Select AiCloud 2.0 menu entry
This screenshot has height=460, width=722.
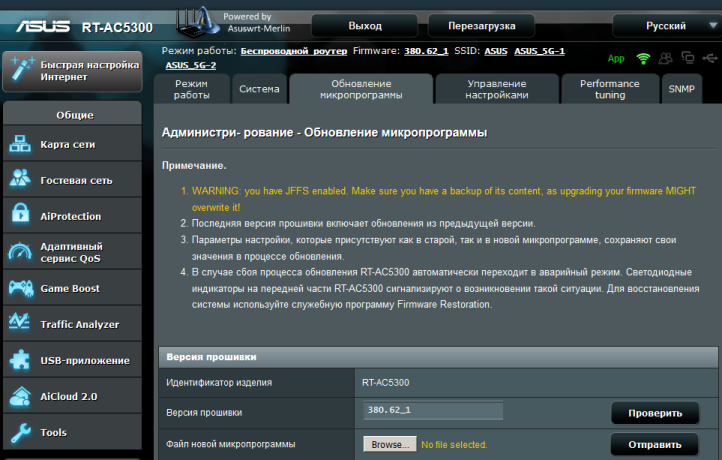(72, 396)
